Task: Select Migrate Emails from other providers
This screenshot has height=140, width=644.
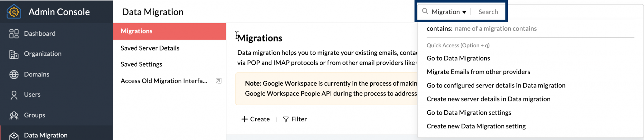Action: click(478, 72)
